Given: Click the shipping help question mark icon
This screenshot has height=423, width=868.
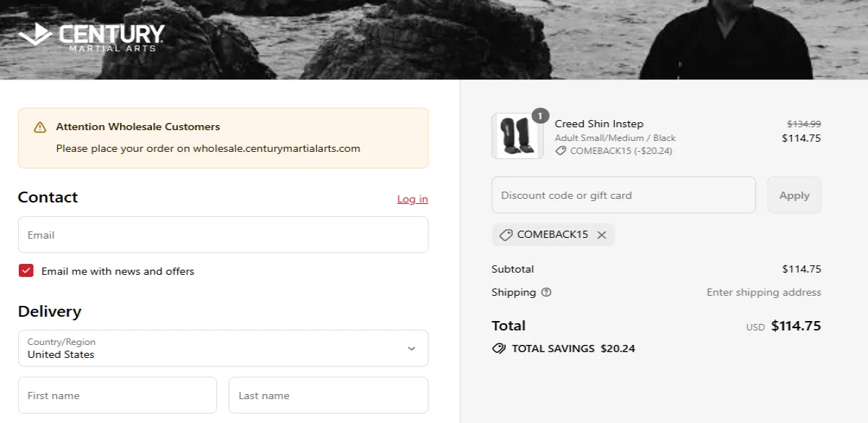Looking at the screenshot, I should 546,292.
